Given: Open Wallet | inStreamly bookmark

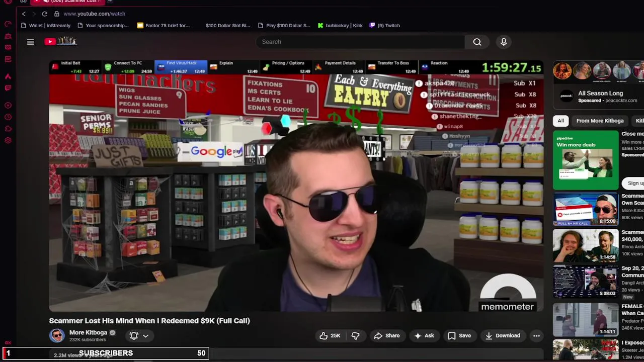Looking at the screenshot, I should 45,25.
